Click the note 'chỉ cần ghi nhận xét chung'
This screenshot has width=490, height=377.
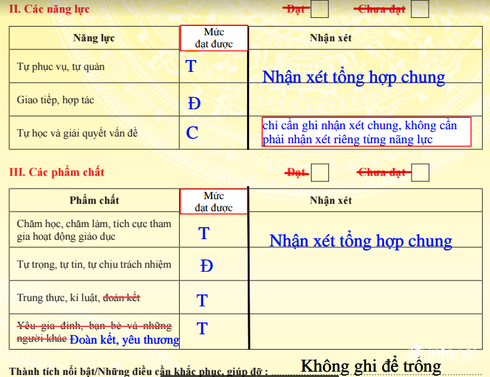[366, 132]
